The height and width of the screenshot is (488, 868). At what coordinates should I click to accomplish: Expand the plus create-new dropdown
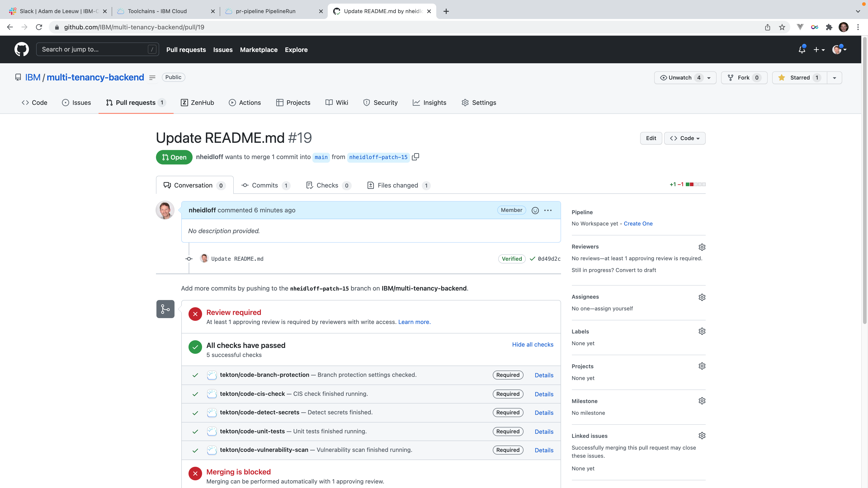(819, 49)
